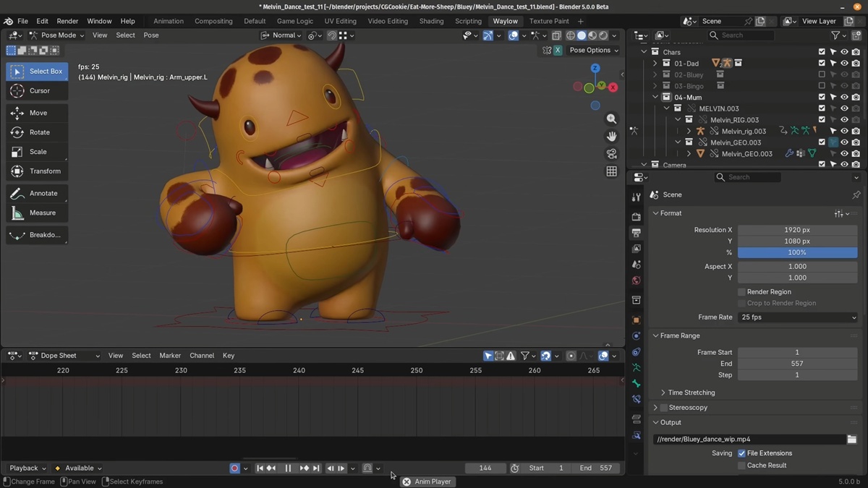Click the current frame field showing 144
The height and width of the screenshot is (488, 868).
485,468
